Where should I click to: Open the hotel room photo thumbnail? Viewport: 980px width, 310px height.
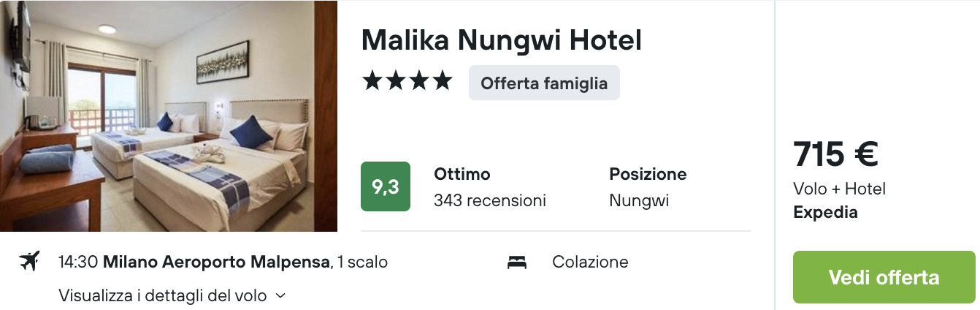169,116
